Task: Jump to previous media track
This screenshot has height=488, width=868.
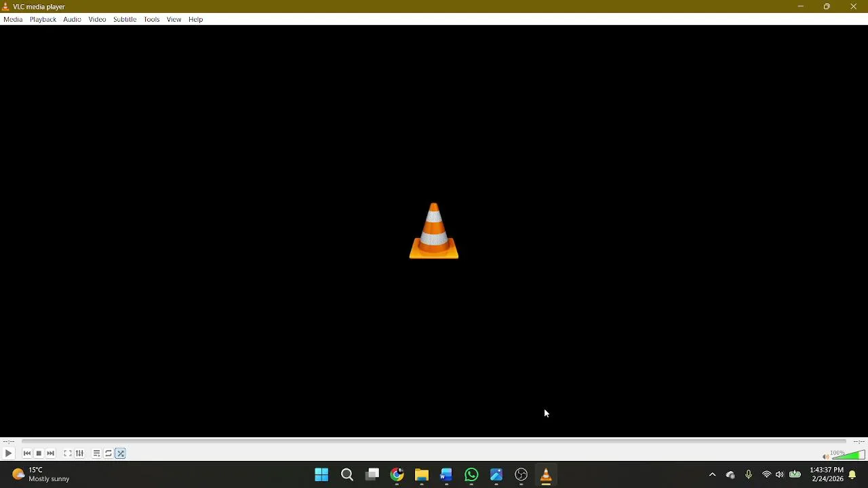Action: coord(27,453)
